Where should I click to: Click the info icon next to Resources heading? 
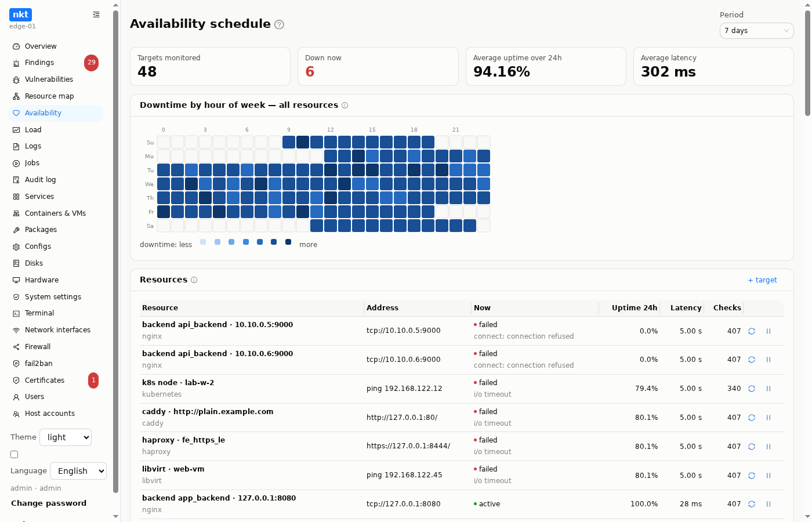point(194,280)
